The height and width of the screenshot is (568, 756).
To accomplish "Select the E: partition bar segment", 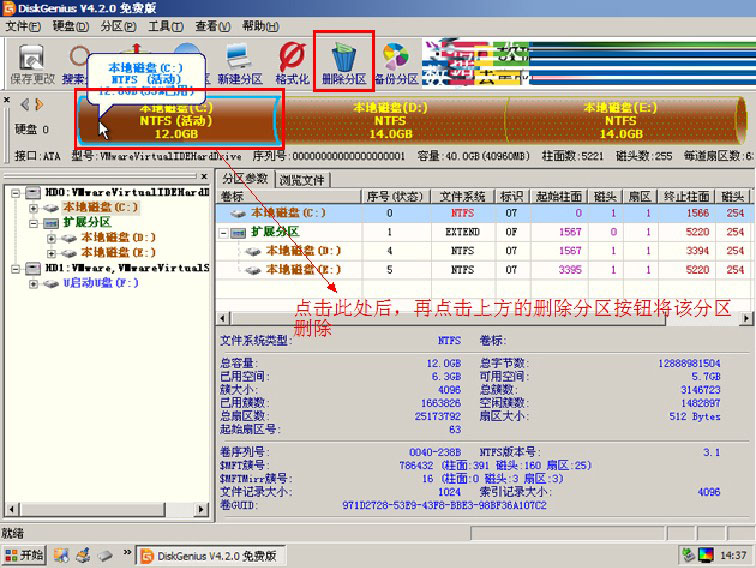I will tap(622, 121).
